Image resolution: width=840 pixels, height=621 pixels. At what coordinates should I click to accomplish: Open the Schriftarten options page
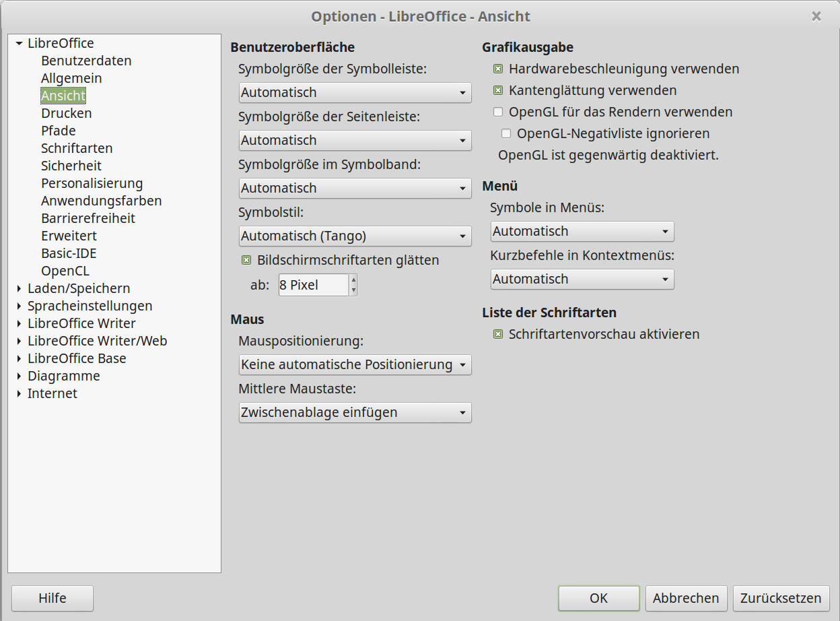click(x=77, y=148)
